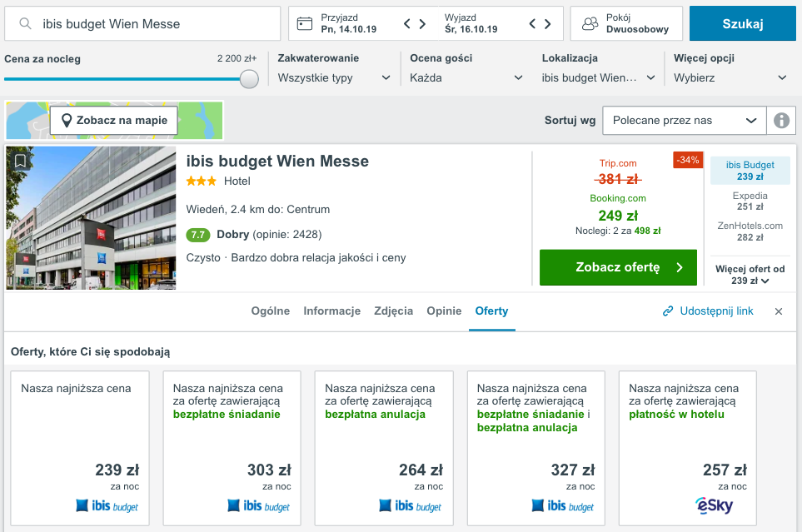This screenshot has width=802, height=532.
Task: Open the Zobacz na mapie map view
Action: pyautogui.click(x=114, y=120)
